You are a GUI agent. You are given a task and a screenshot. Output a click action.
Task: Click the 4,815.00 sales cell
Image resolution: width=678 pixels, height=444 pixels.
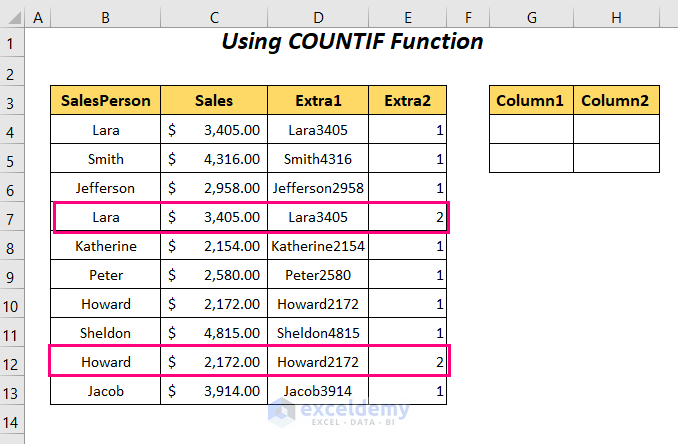click(214, 333)
